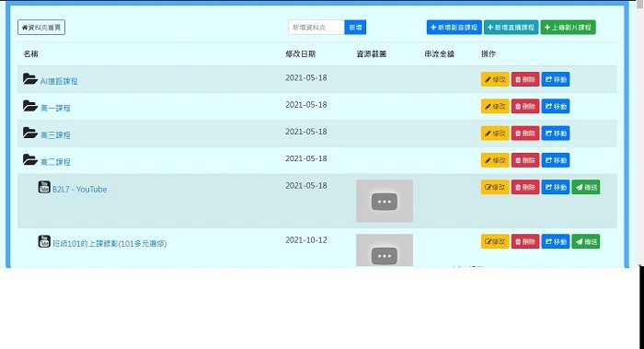Viewport: 644px width, 349px height.
Task: Edit 高三課程 with its 修改 button
Action: (x=495, y=134)
